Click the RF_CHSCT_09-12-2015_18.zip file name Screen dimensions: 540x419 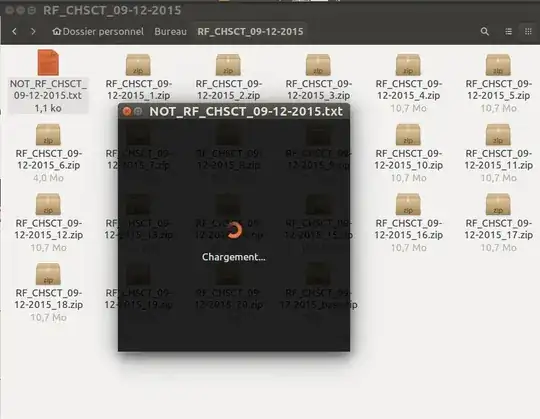[x=49, y=299]
